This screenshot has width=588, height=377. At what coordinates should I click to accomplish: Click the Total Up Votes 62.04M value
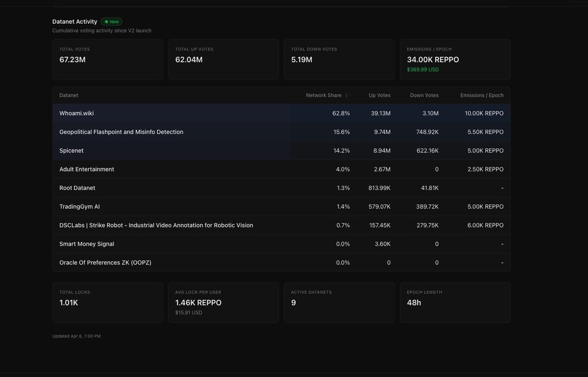point(189,60)
